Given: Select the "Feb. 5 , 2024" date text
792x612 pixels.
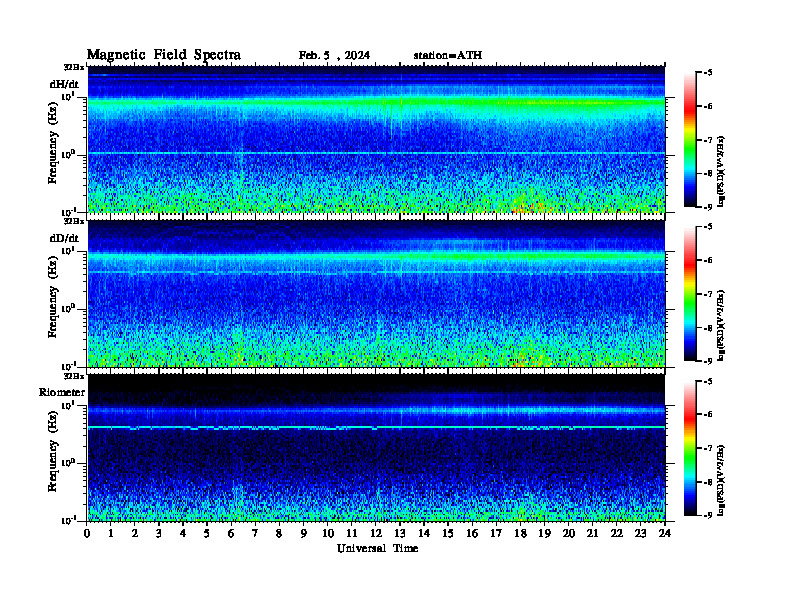Looking at the screenshot, I should pos(334,56).
